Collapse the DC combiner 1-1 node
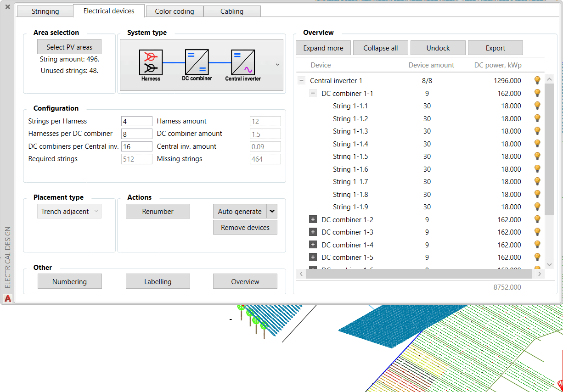Image resolution: width=563 pixels, height=392 pixels. tap(313, 93)
